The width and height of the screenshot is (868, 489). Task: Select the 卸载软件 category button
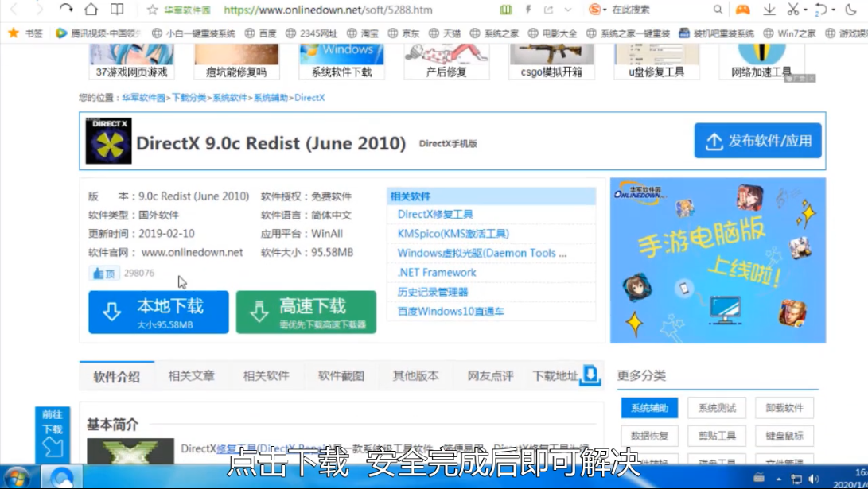tap(784, 408)
